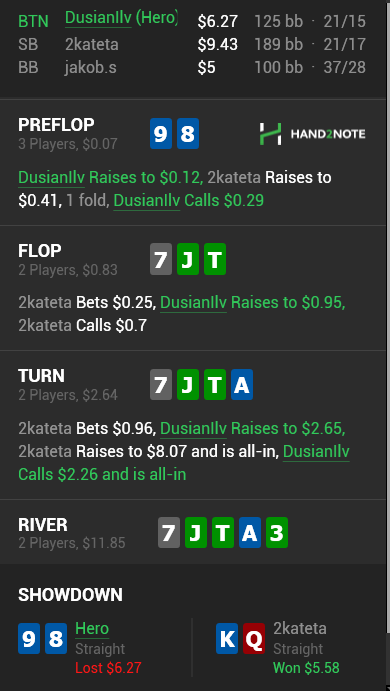Select BB player jakob.s row
Viewport: 390px width, 691px height.
[192, 68]
